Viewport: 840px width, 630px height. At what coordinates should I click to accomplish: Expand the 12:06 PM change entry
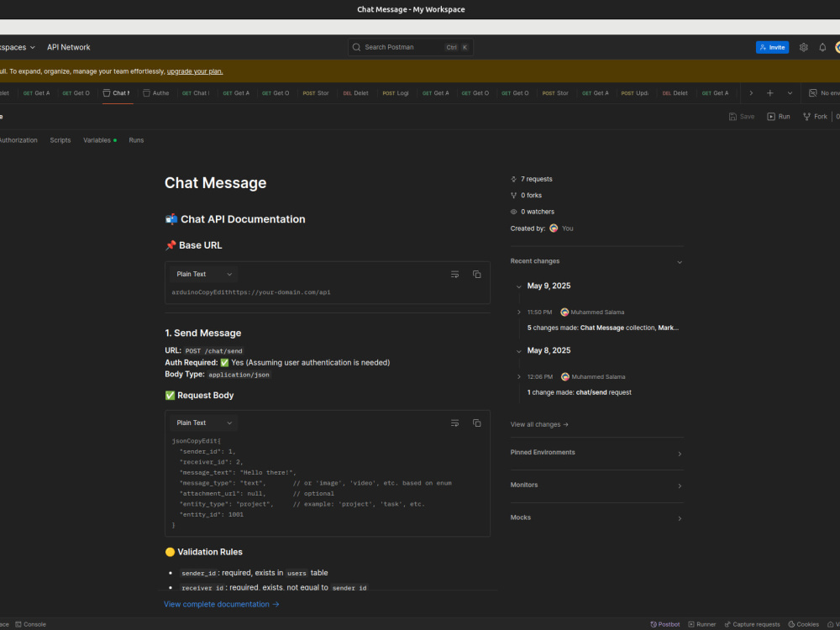pos(518,376)
